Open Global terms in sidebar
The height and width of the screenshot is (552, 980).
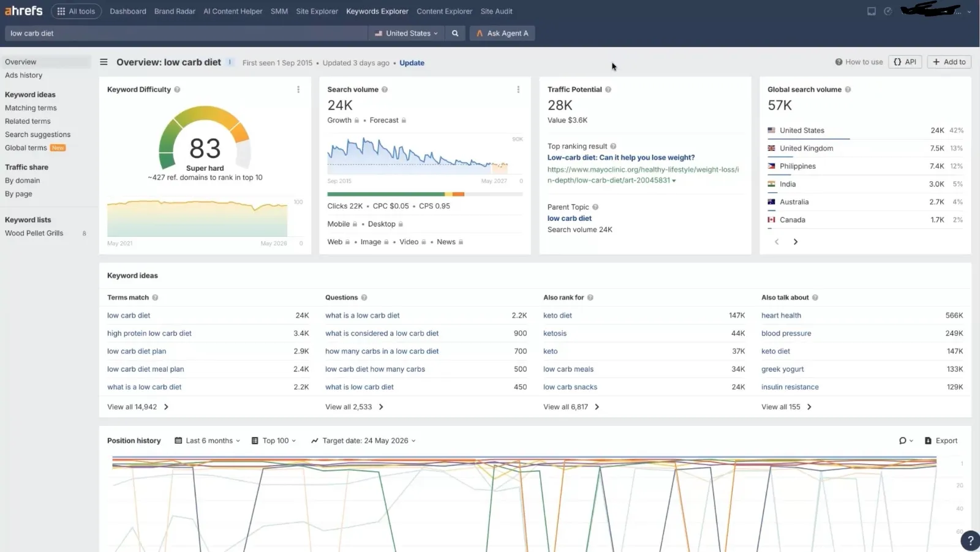click(26, 147)
